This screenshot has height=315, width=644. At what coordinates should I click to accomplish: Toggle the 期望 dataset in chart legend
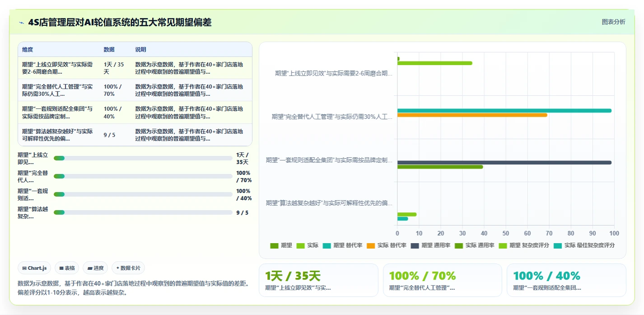[281, 245]
